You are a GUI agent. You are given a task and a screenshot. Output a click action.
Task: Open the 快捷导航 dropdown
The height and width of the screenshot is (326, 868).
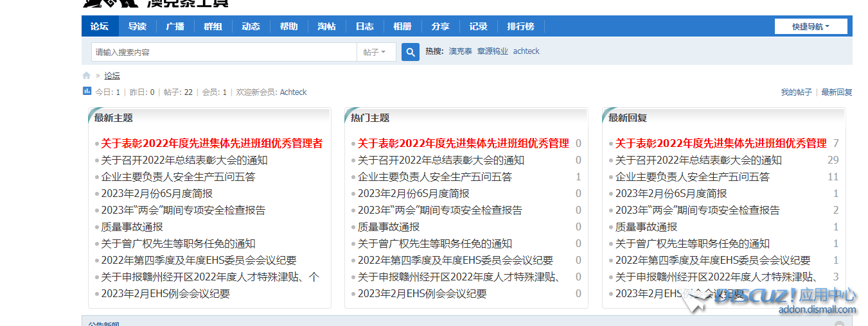coord(811,26)
